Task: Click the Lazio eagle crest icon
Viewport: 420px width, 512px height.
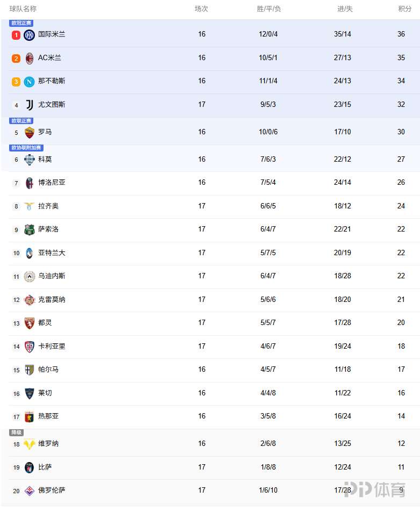Action: [30, 206]
